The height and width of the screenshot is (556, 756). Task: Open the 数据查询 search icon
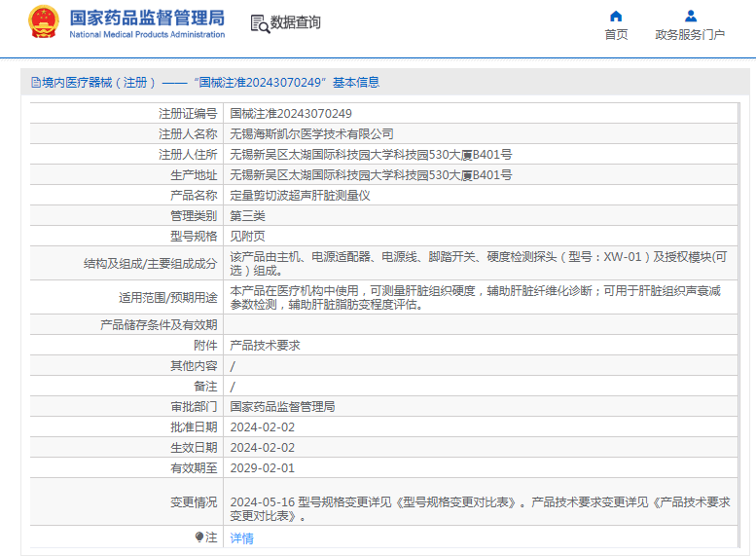pyautogui.click(x=260, y=23)
